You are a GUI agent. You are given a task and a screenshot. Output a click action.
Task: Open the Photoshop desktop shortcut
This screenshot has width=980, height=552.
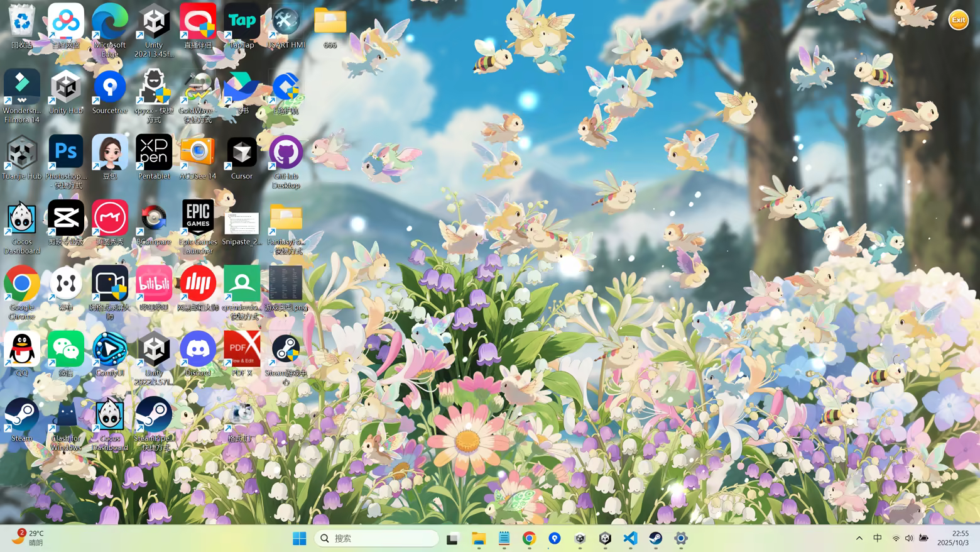point(66,153)
